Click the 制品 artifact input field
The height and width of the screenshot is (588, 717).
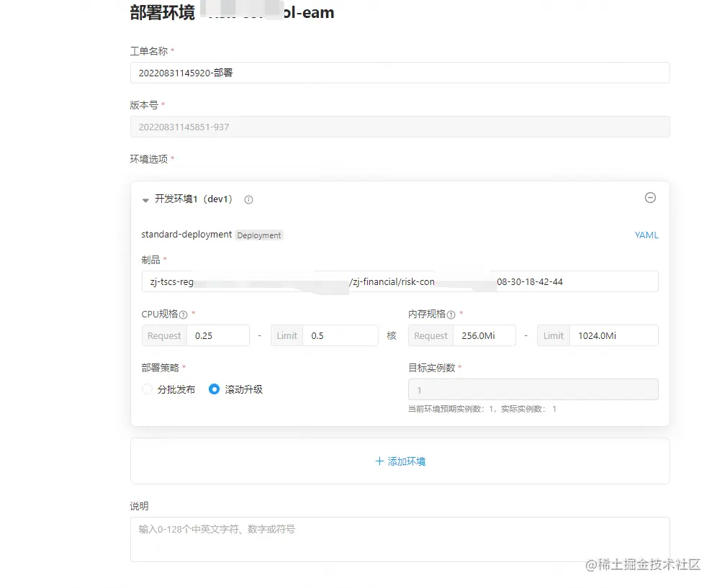[400, 281]
